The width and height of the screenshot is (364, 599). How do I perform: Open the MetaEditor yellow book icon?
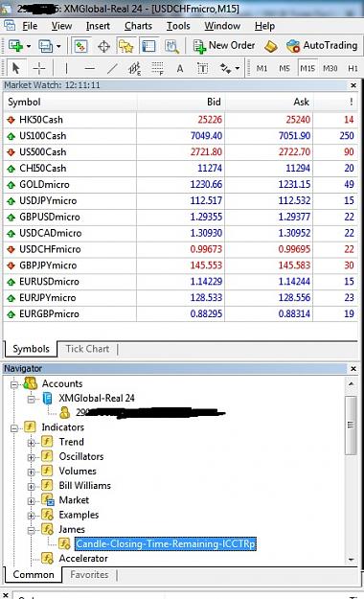[271, 46]
